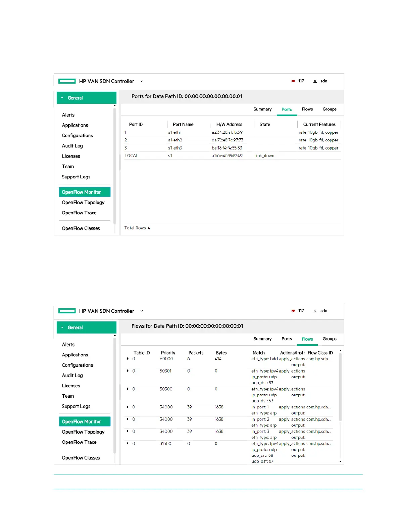This screenshot has width=399, height=532.
Task: Switch to Summary tab on the Flows page
Action: click(262, 339)
